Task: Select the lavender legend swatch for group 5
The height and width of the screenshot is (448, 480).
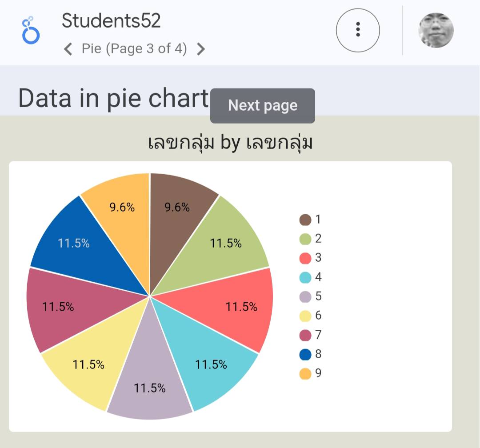Action: (305, 296)
